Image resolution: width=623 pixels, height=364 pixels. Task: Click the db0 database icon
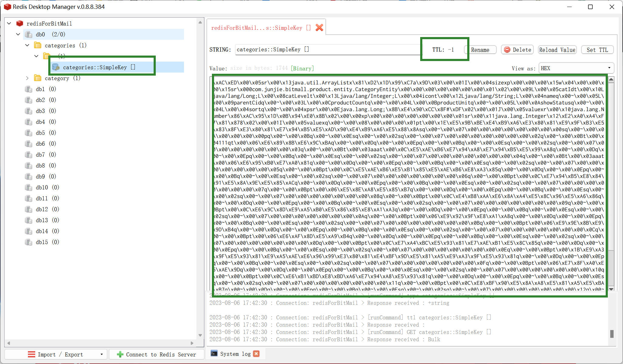pyautogui.click(x=29, y=34)
